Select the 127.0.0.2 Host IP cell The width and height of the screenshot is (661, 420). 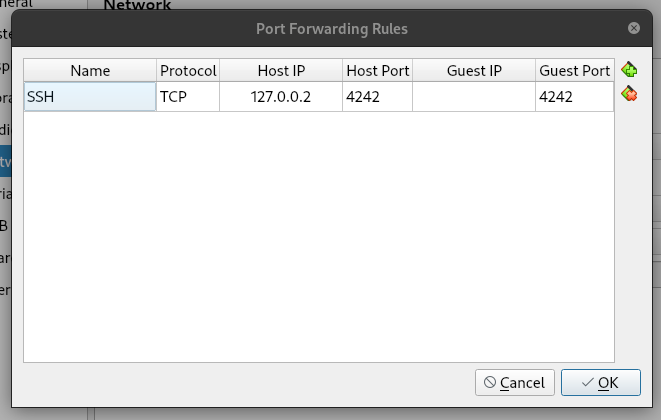click(x=281, y=97)
